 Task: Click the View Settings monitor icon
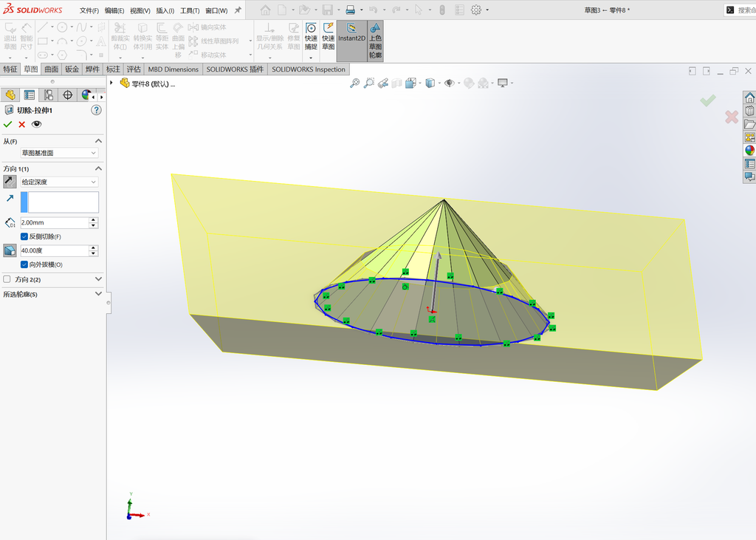click(x=503, y=83)
